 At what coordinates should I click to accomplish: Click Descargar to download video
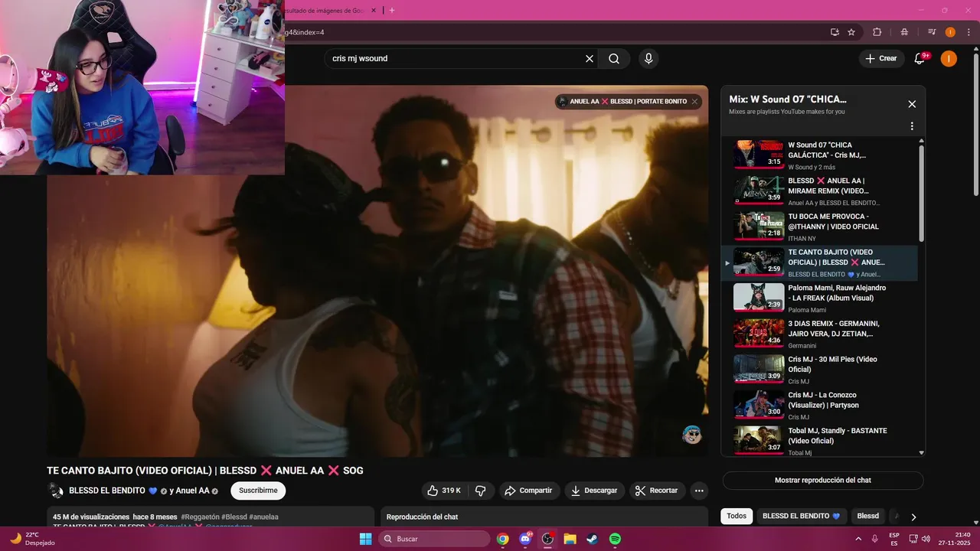(594, 491)
